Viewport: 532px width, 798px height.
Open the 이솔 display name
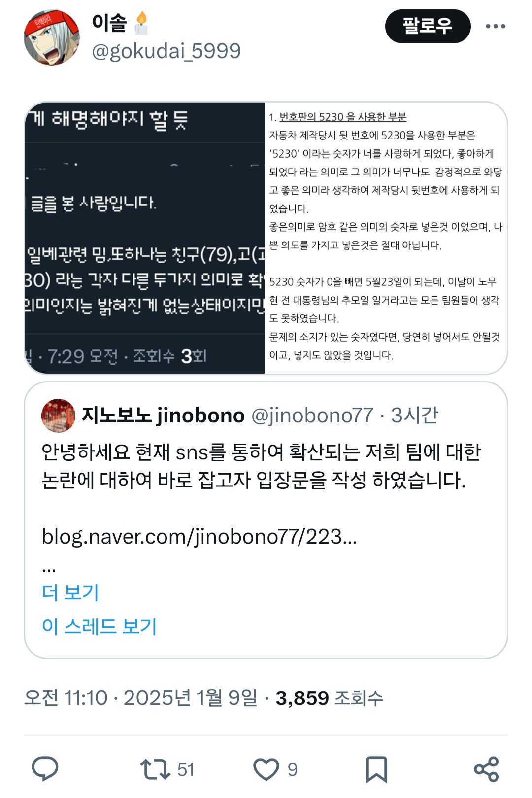[109, 23]
